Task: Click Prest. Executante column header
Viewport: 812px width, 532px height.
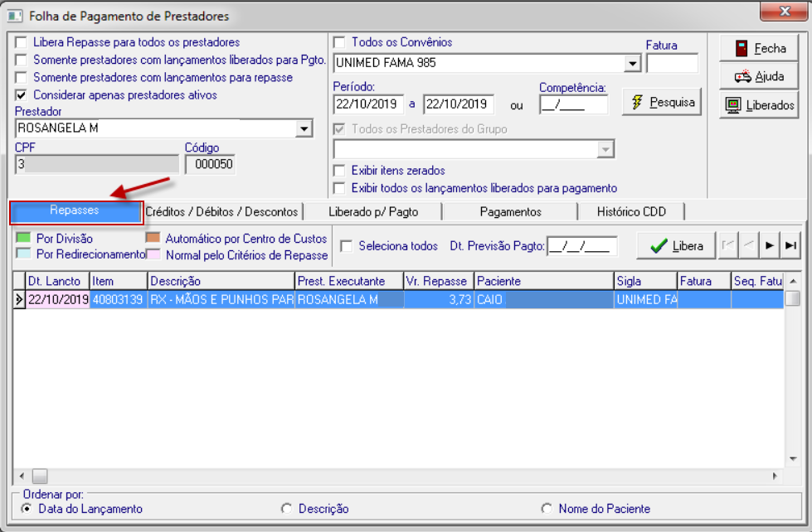Action: click(349, 282)
